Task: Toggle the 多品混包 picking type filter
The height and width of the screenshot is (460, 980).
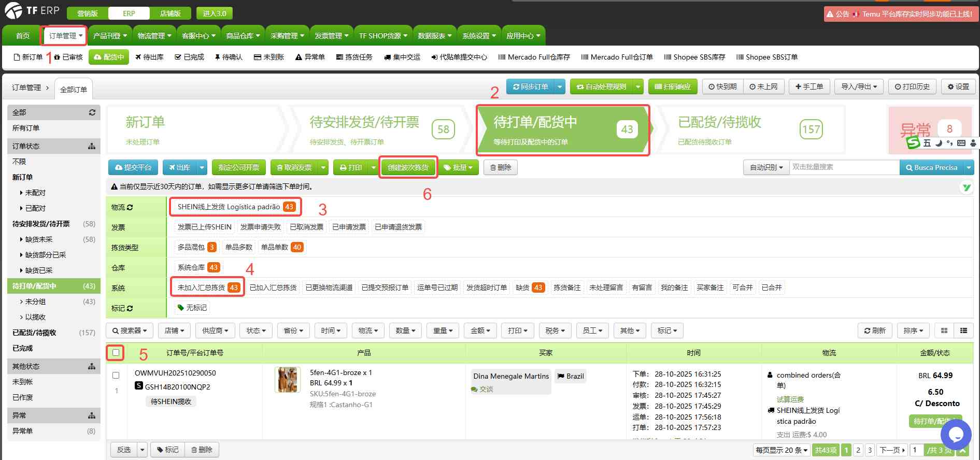Action: point(196,247)
